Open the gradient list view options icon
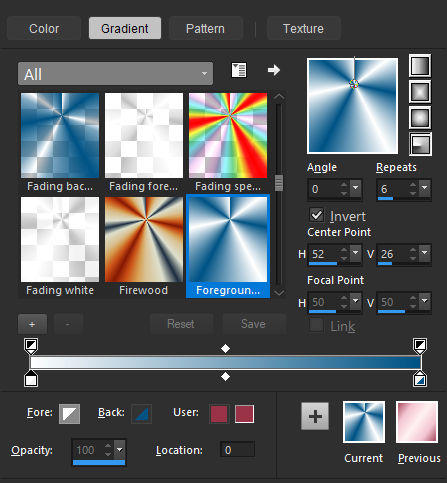Screen dimensions: 447x483 [x=239, y=70]
